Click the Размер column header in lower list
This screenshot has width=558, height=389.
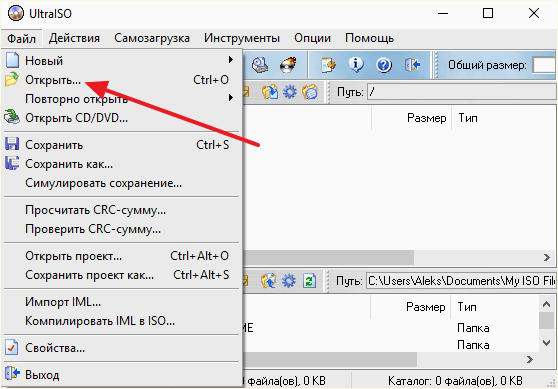pyautogui.click(x=411, y=306)
